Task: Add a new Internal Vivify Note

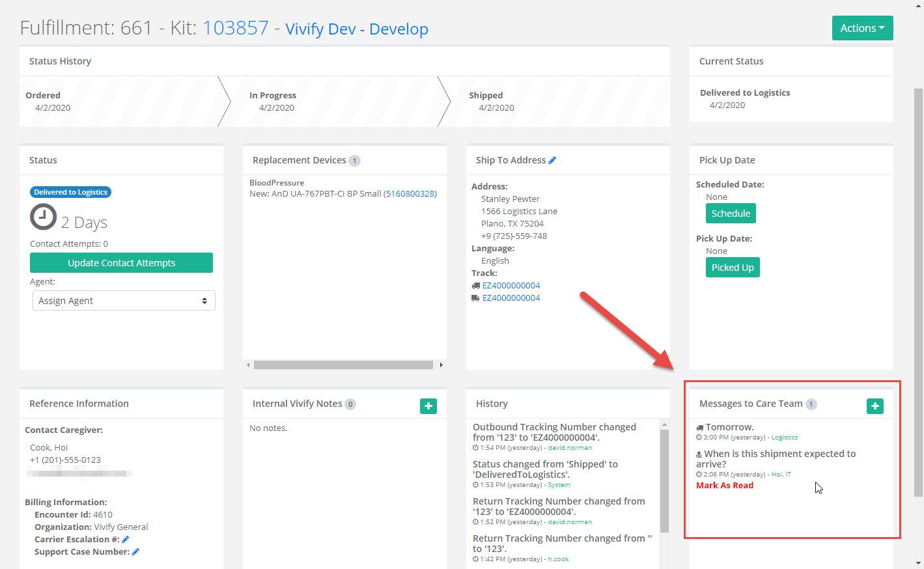Action: pyautogui.click(x=428, y=406)
